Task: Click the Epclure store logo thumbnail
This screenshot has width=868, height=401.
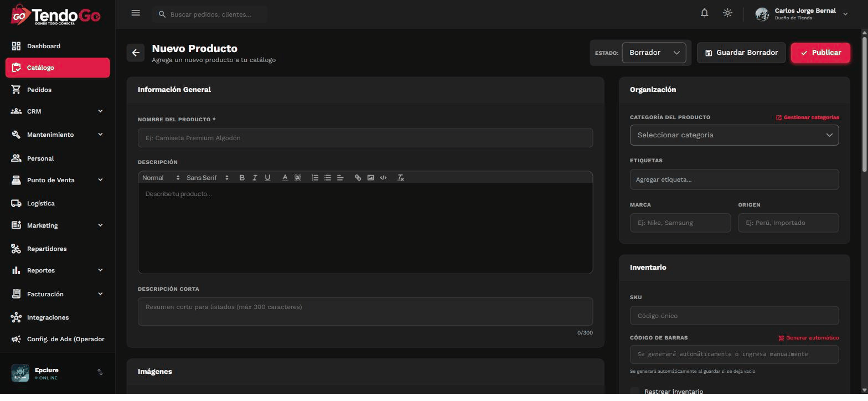Action: [x=20, y=373]
